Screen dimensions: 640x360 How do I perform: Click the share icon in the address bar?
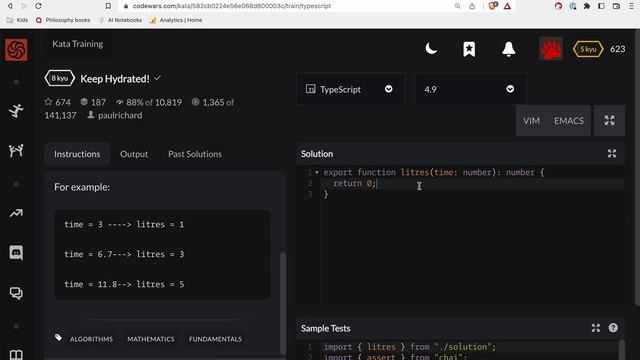click(x=472, y=6)
